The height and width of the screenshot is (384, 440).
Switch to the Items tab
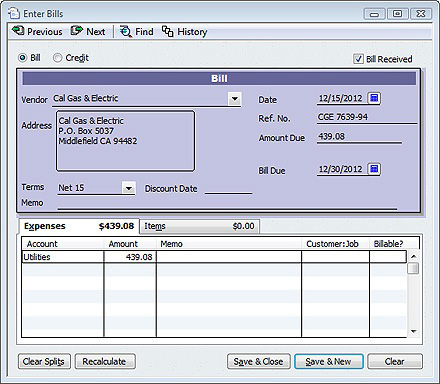click(x=199, y=226)
